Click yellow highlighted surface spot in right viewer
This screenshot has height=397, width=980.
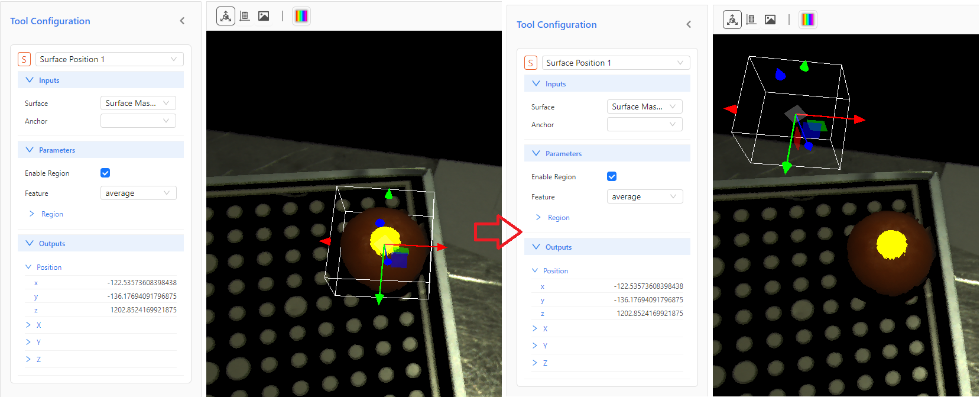891,245
